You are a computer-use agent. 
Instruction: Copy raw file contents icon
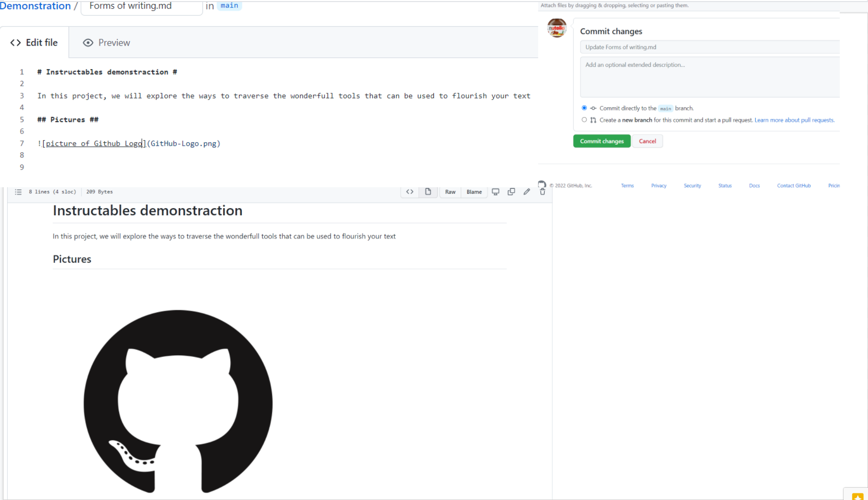[x=511, y=192]
